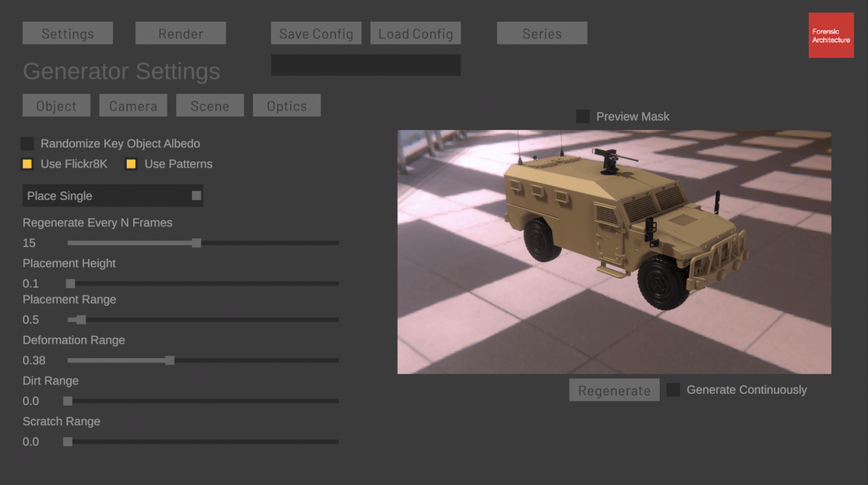
Task: Click the config name input field
Action: tap(366, 65)
